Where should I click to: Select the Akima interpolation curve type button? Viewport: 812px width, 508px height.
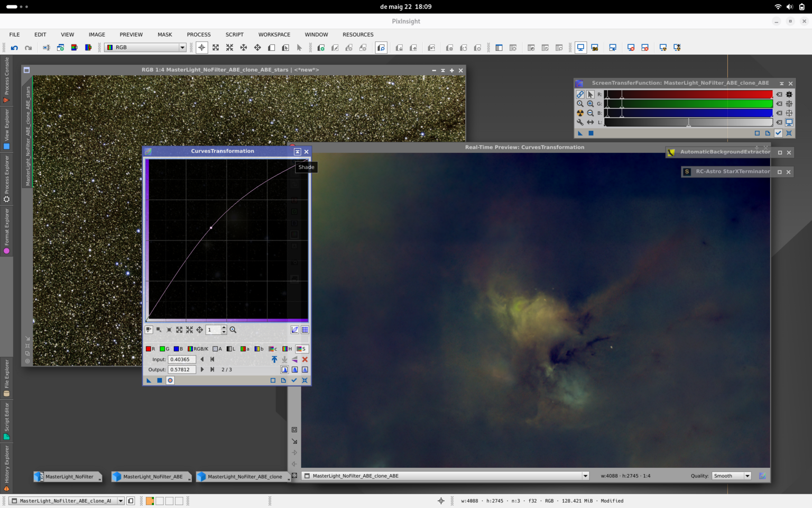tap(284, 369)
